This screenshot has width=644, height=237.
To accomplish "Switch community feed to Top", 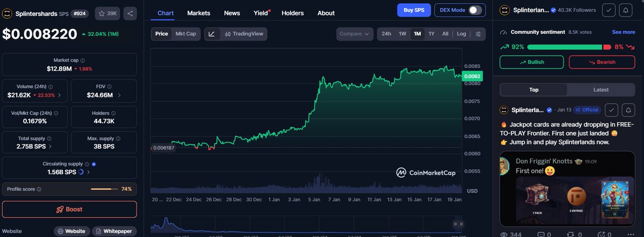I will point(533,90).
